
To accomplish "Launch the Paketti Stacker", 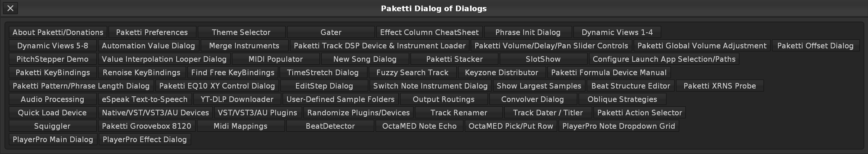I will 454,59.
